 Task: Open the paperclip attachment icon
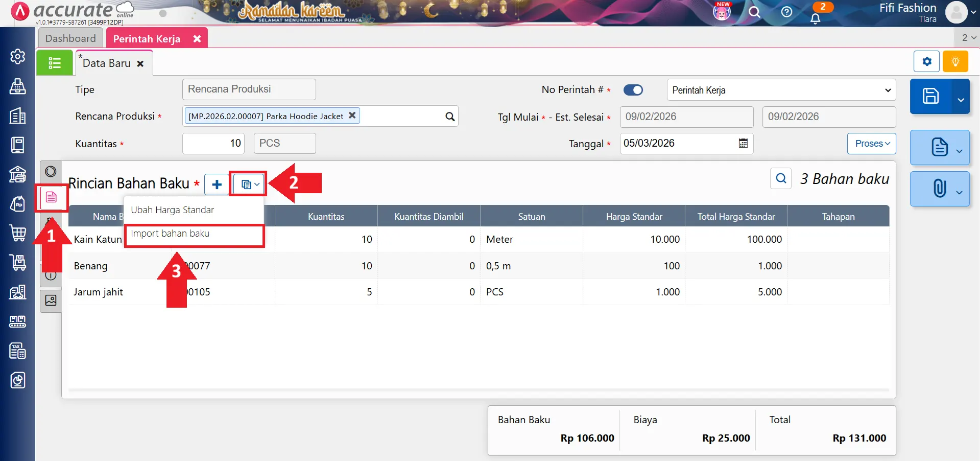[x=939, y=189]
